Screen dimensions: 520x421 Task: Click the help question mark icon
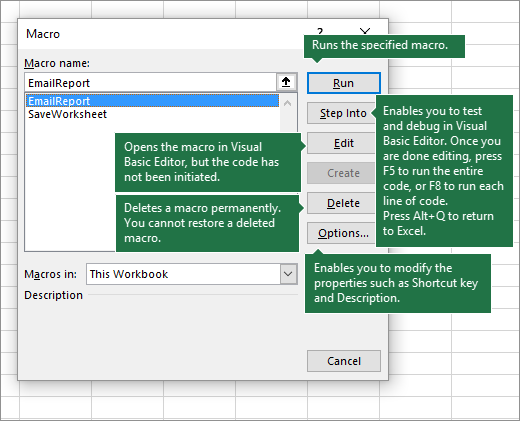[320, 32]
